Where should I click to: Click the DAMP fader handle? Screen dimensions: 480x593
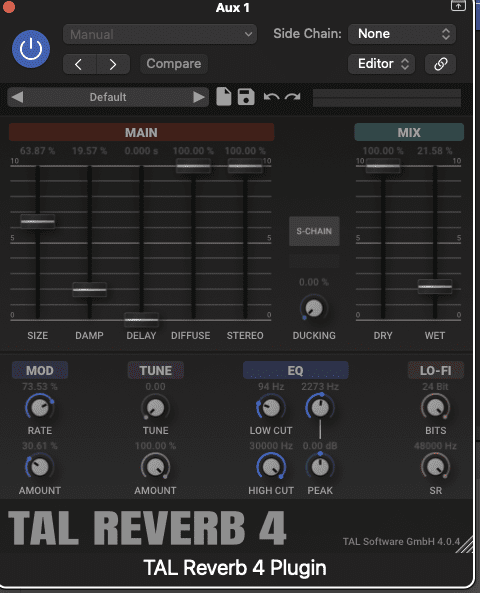[90, 290]
